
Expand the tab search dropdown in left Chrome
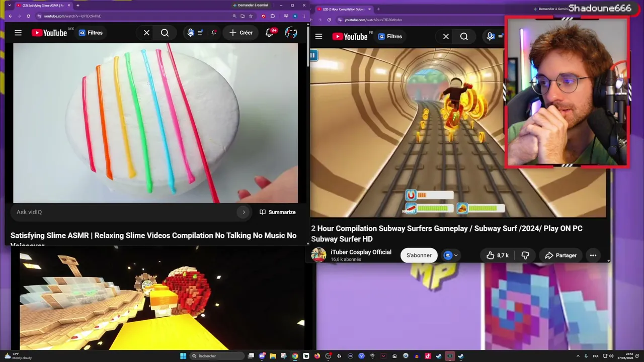9,6
